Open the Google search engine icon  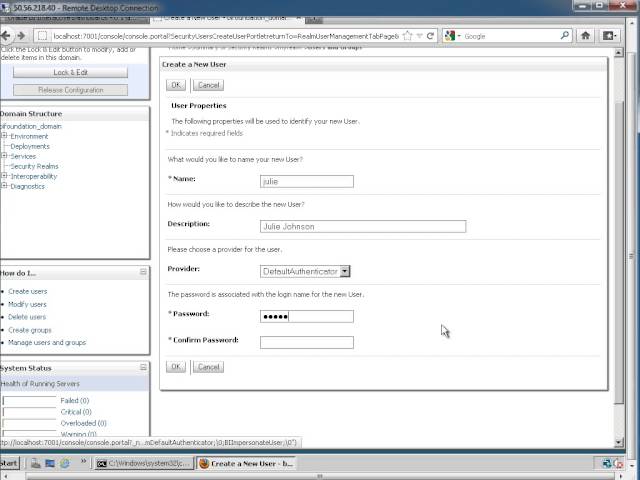pos(450,36)
